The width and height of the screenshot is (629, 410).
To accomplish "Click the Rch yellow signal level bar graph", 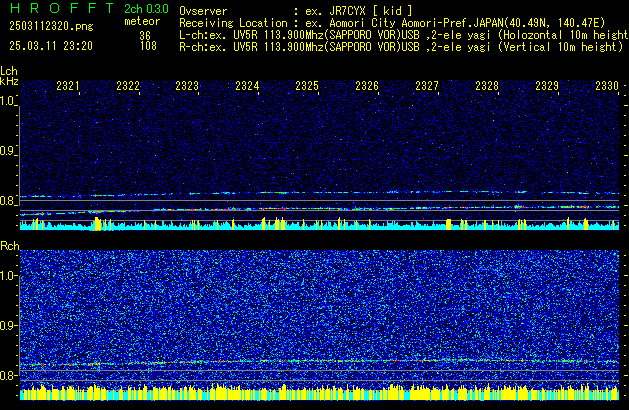I will click(319, 392).
